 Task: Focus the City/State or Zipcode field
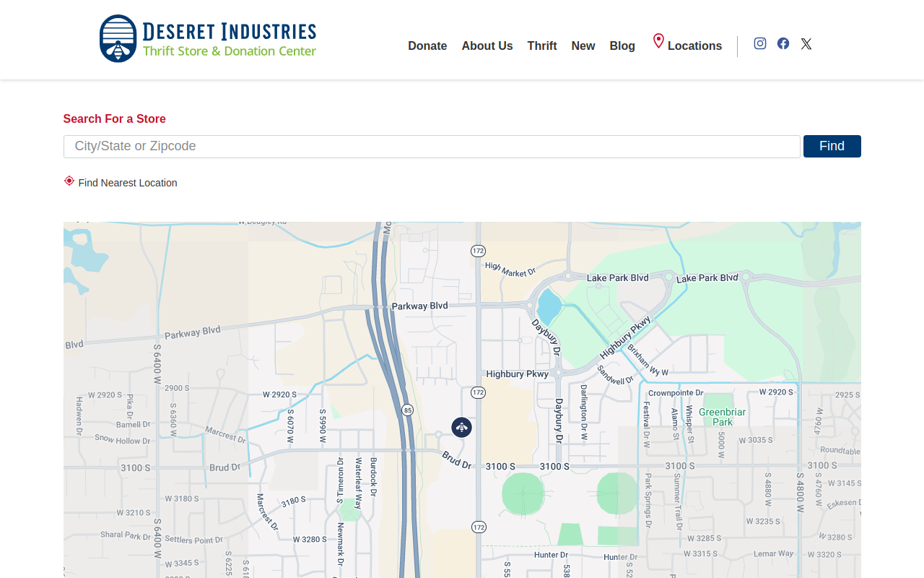pyautogui.click(x=432, y=146)
